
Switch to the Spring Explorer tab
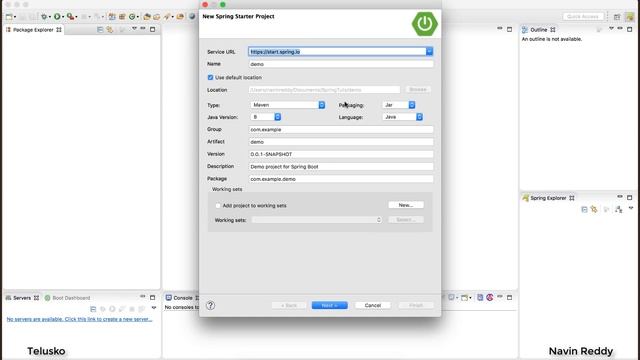(x=548, y=198)
